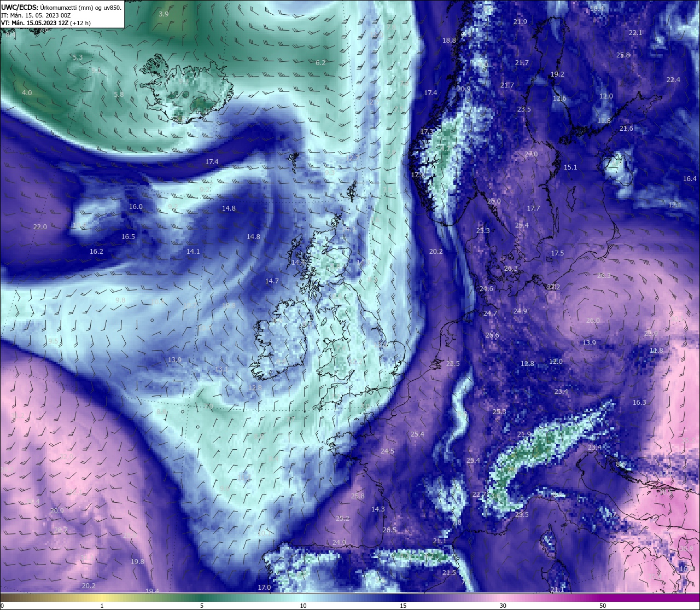Click the '12.1' value on the map
Screen dimensions: 700x610
pyautogui.click(x=675, y=205)
